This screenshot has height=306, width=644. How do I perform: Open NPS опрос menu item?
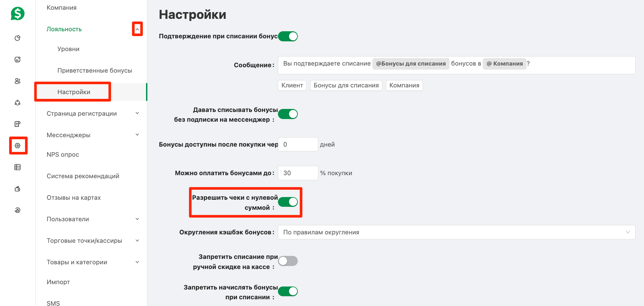click(x=63, y=155)
